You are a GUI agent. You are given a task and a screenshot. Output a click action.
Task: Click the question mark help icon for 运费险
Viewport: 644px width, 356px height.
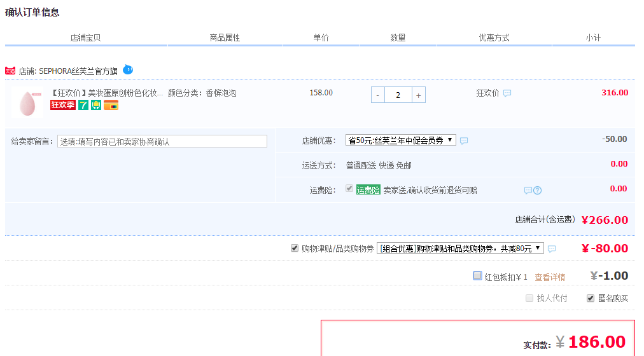click(x=537, y=190)
